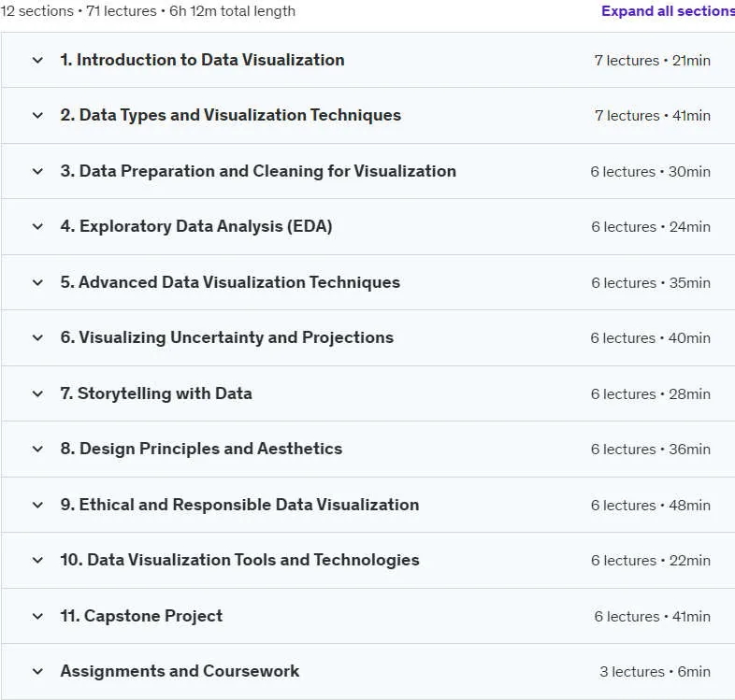Screen dimensions: 735x700
Task: Click the Storytelling with Data chevron arrow
Action: [37, 393]
